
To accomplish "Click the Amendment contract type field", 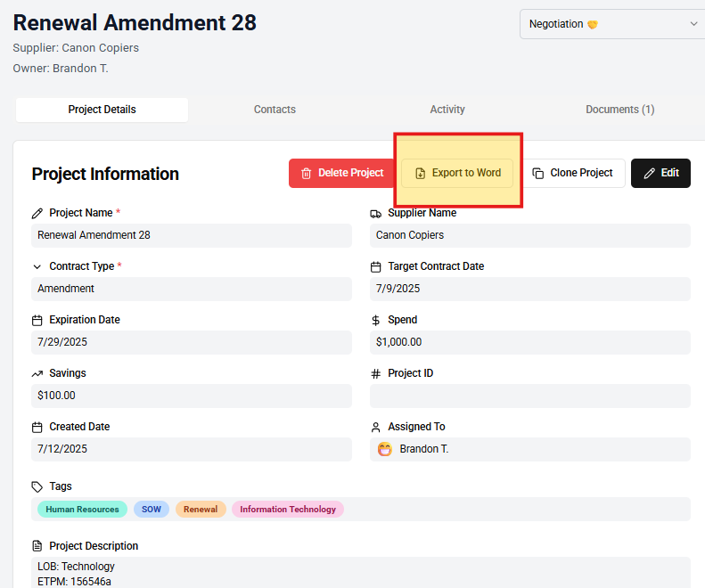I will (x=192, y=289).
